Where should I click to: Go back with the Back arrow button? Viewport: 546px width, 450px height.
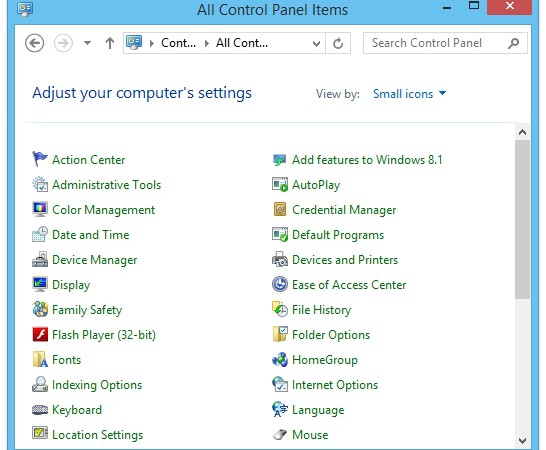34,43
